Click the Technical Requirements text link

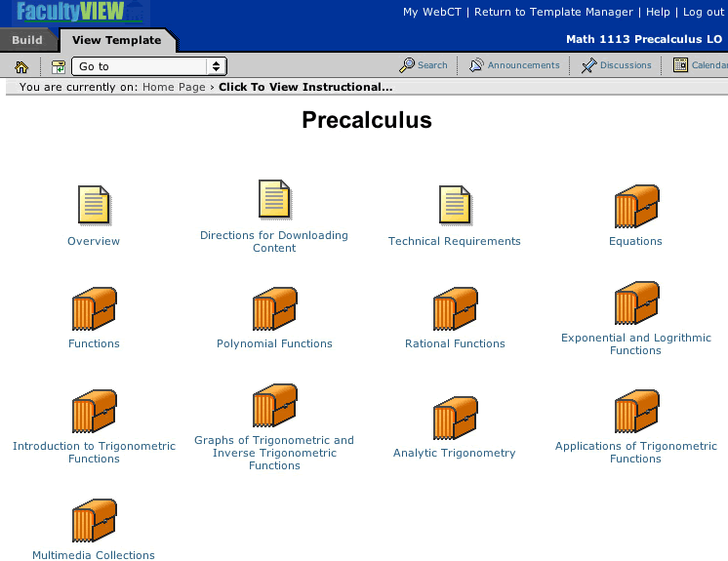[455, 241]
